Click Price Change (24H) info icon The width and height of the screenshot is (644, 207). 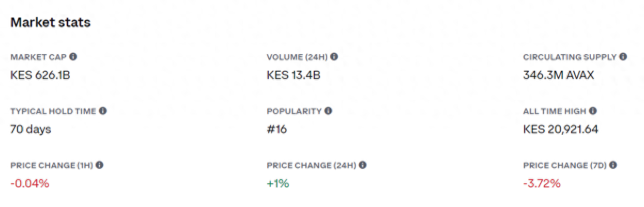(362, 165)
